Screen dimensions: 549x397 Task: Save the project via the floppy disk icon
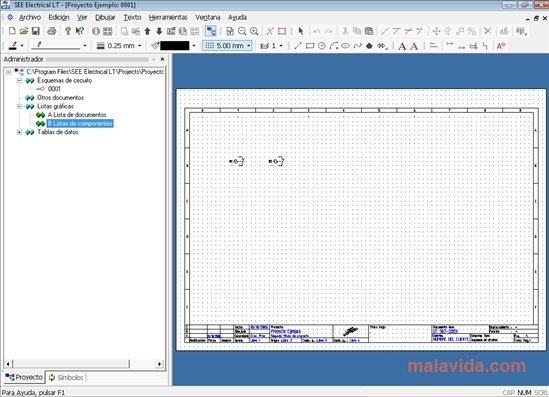tap(36, 31)
